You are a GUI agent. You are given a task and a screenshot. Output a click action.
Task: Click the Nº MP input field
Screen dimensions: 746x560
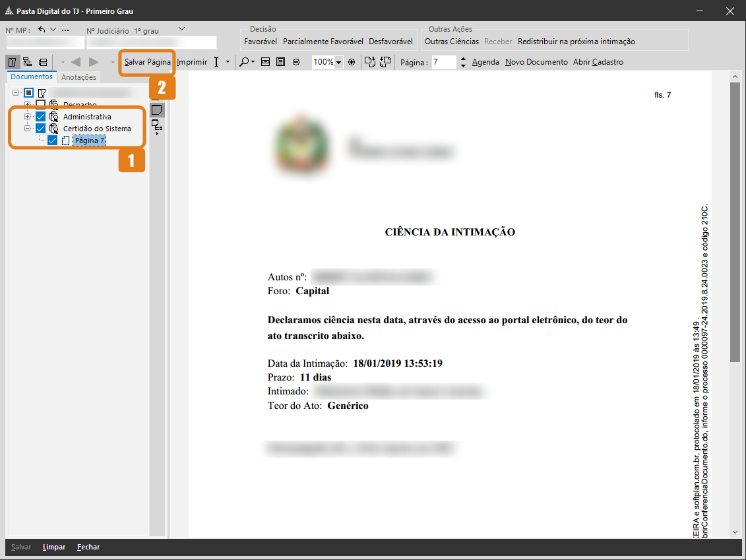point(46,42)
